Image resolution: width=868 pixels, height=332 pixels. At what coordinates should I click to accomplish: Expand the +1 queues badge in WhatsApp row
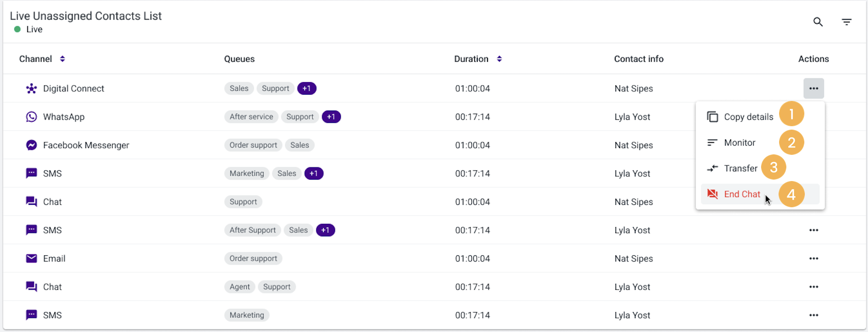(x=331, y=117)
